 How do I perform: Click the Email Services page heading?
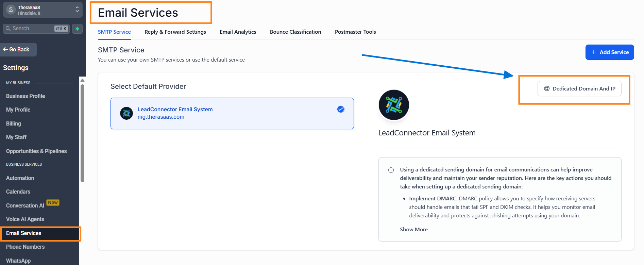click(x=138, y=13)
